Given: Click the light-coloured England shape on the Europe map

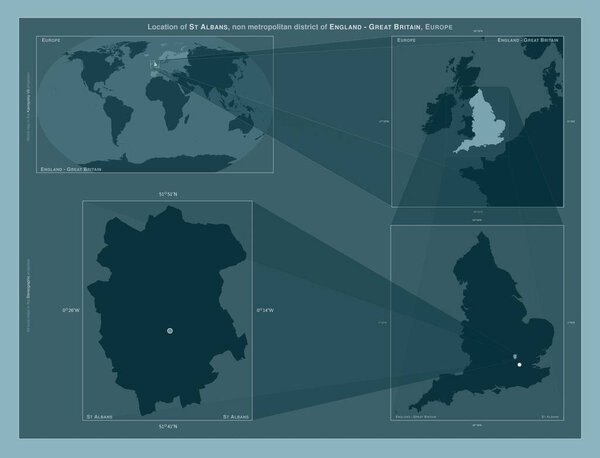Looking at the screenshot, I should pos(484,122).
